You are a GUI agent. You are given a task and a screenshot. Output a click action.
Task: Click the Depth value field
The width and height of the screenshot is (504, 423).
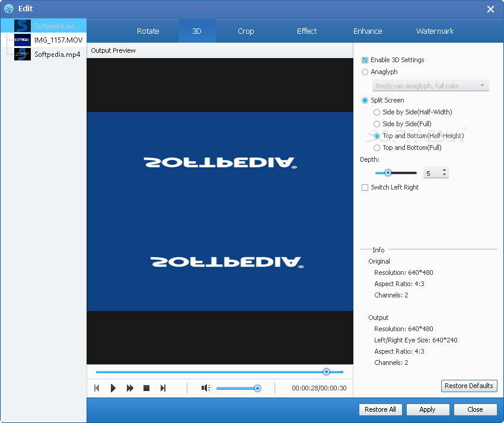click(x=432, y=173)
